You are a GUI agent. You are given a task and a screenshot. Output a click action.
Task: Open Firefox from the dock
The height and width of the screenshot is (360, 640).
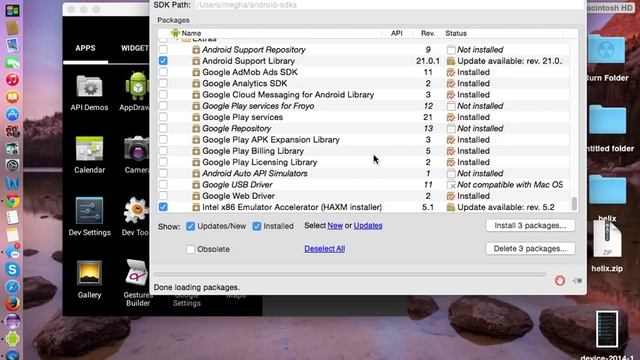pyautogui.click(x=12, y=304)
